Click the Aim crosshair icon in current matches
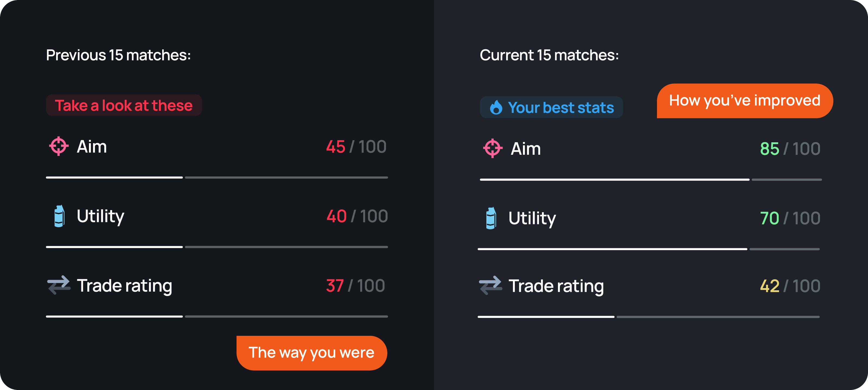868x390 pixels. pos(493,148)
